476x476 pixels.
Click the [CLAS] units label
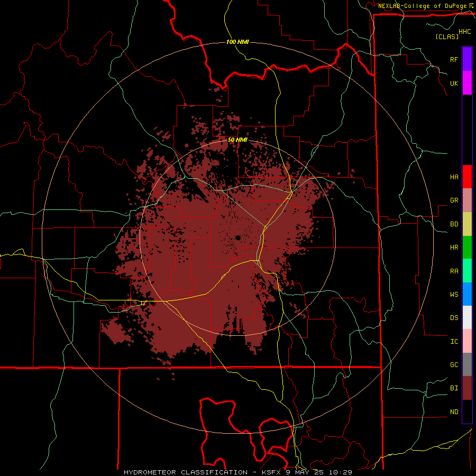pyautogui.click(x=447, y=36)
